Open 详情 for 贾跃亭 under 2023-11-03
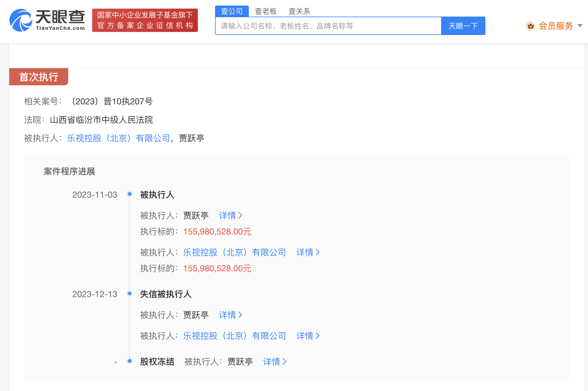This screenshot has width=588, height=391. (231, 216)
